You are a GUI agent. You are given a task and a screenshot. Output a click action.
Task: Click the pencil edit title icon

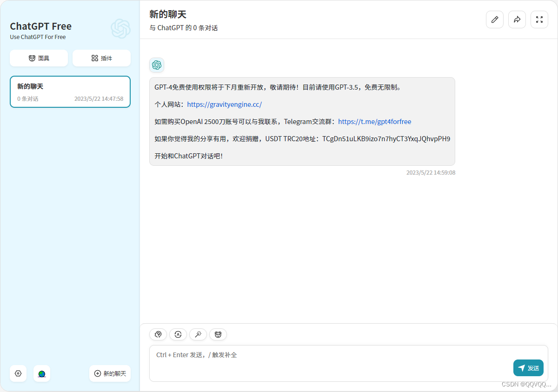(495, 20)
